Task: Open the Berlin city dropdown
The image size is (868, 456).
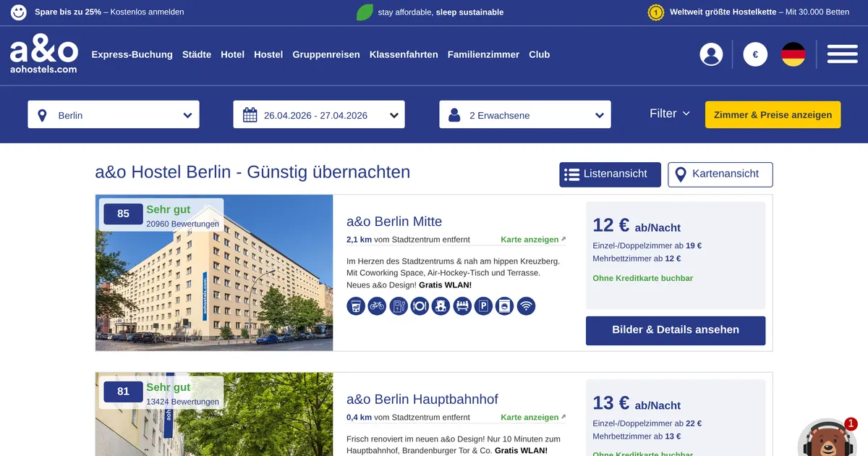Action: pos(114,114)
